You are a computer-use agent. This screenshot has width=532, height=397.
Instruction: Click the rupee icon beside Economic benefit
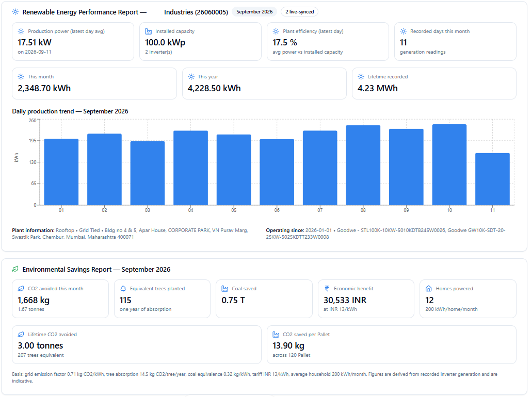(327, 289)
